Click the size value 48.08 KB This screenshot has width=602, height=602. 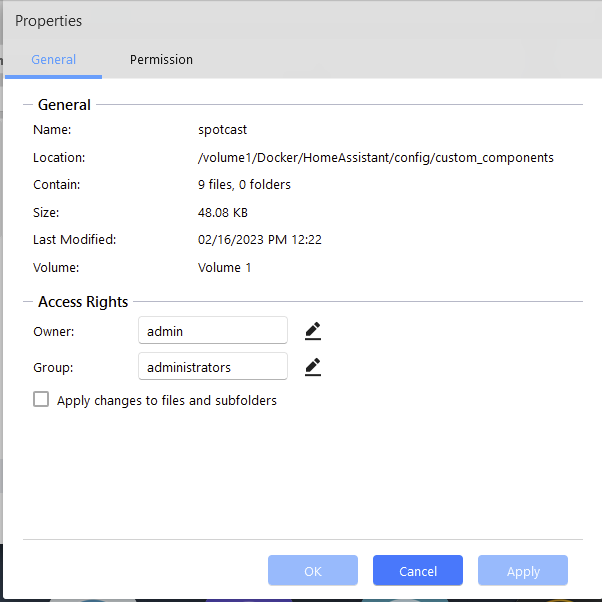tap(223, 213)
